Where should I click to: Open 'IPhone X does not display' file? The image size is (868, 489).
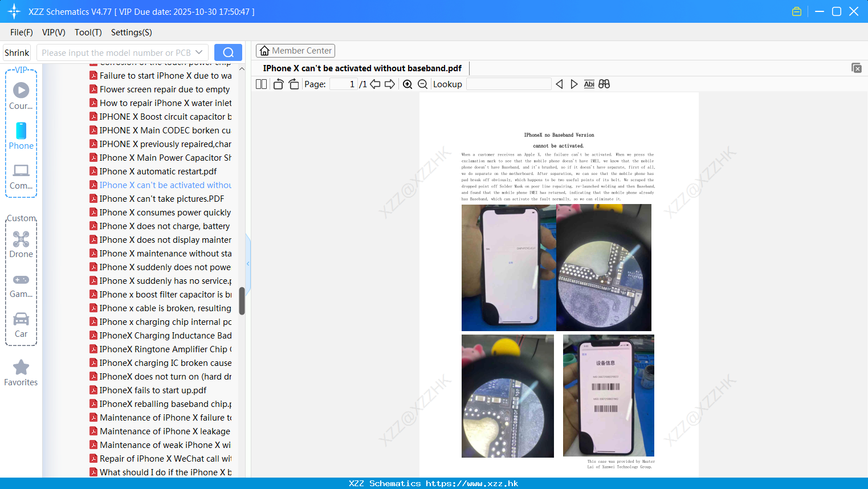point(161,239)
